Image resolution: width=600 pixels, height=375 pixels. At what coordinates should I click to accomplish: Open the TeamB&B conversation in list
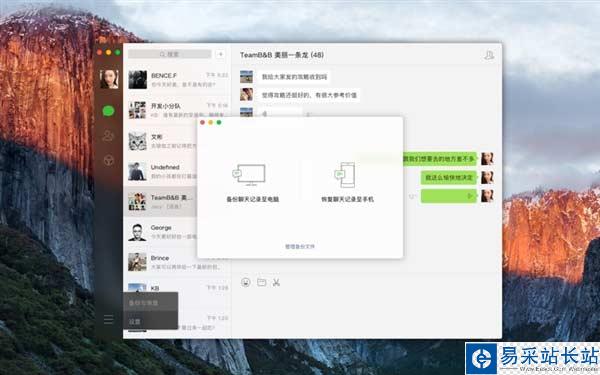tap(160, 202)
